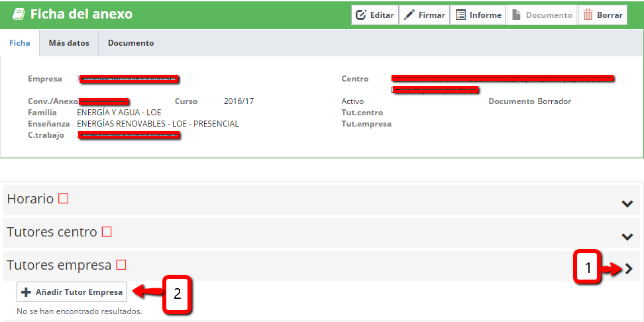Image resolution: width=644 pixels, height=322 pixels.
Task: Open the Informe report button
Action: point(478,15)
